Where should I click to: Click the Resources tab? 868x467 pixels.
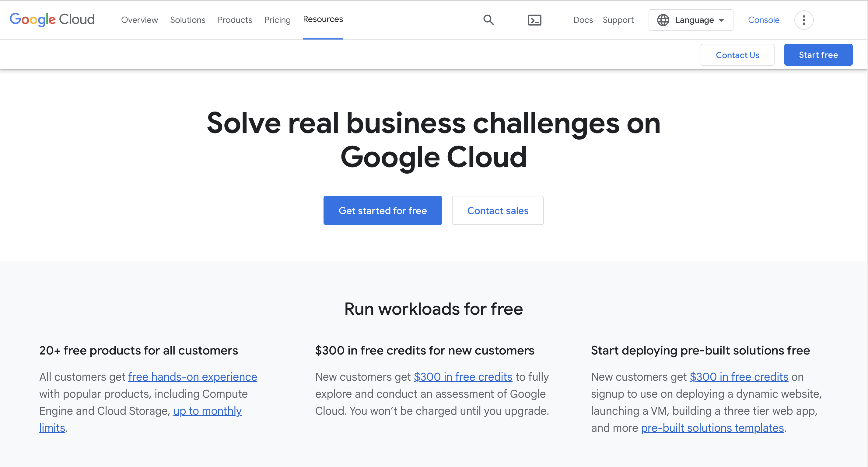(323, 19)
